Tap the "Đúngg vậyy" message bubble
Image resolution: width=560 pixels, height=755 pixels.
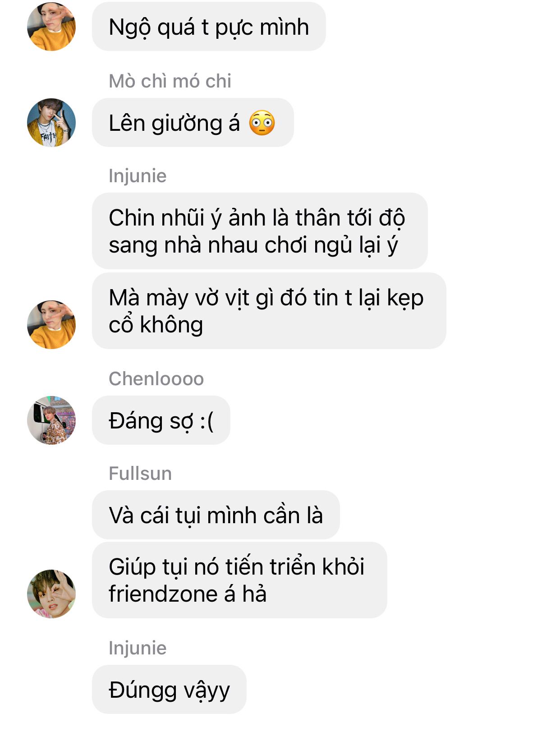[x=169, y=690]
